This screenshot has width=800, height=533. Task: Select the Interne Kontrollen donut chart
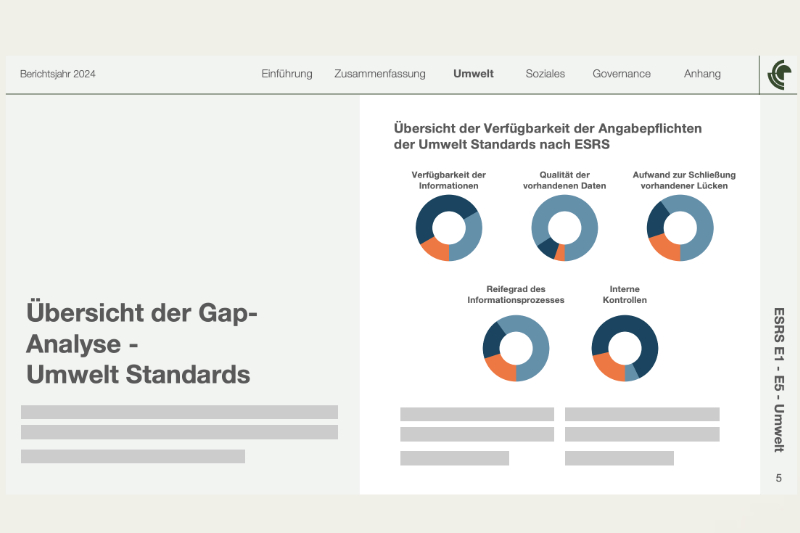pos(624,348)
